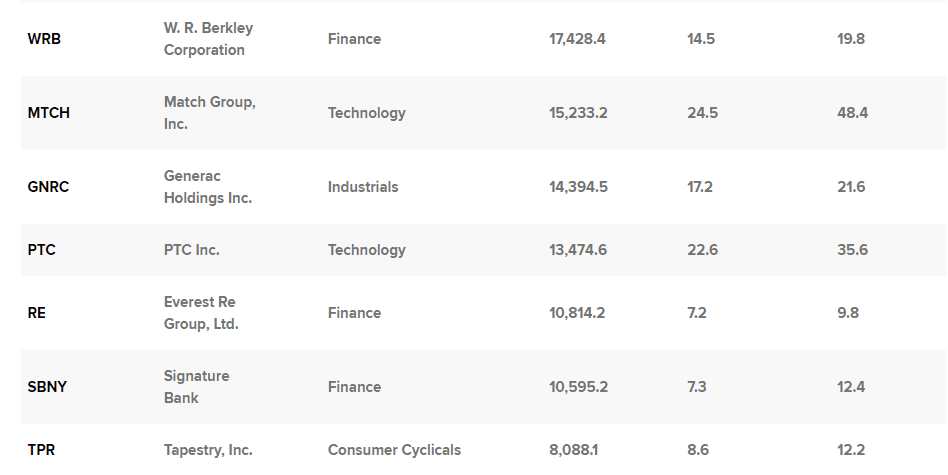Click the 17,428.4 market value cell
948x475 pixels.
point(577,39)
